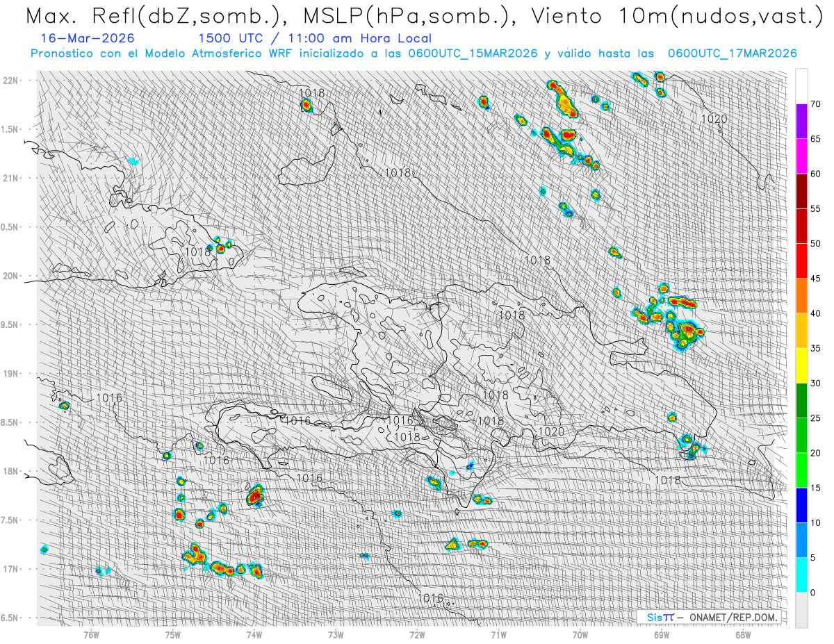Click the 'ONAMET/REP.DOM.' credit label
The width and height of the screenshot is (834, 644).
pos(732,617)
